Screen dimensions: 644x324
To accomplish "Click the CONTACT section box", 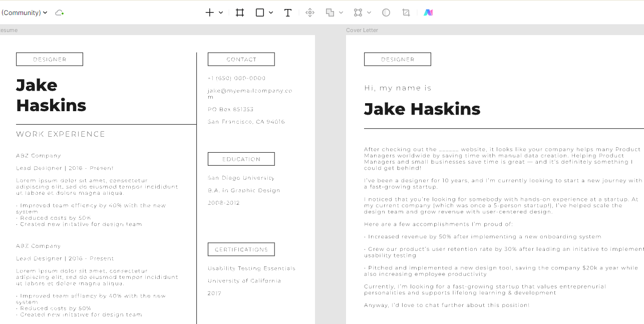I will [x=241, y=59].
